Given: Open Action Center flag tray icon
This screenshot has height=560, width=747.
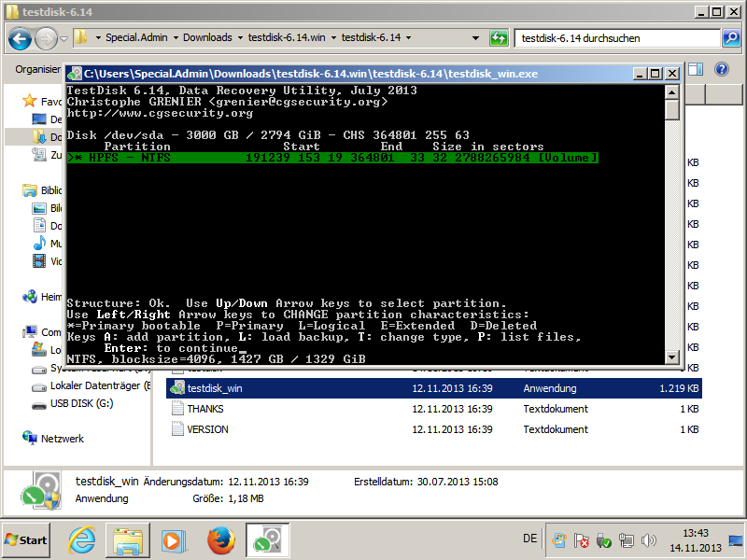Looking at the screenshot, I should tap(581, 540).
